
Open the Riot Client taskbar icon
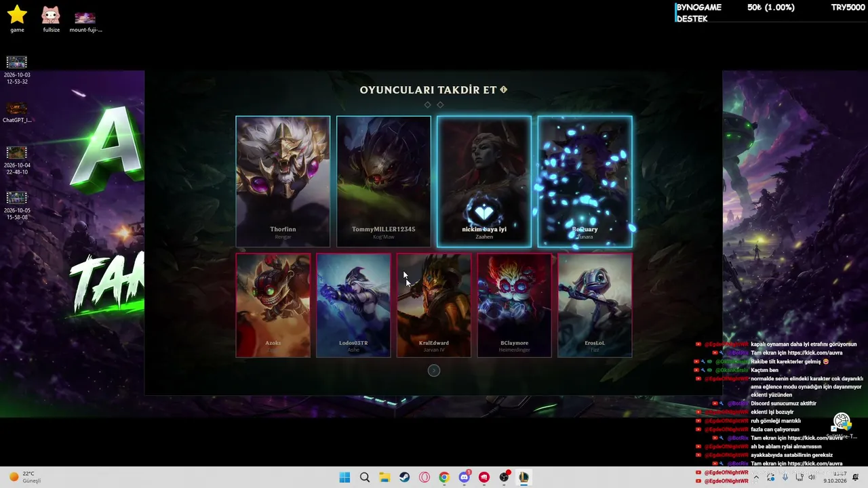tap(484, 477)
